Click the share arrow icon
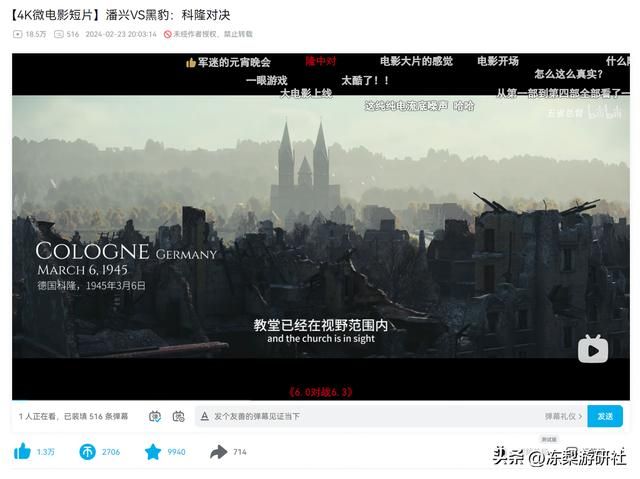The height and width of the screenshot is (479, 640). click(x=218, y=452)
